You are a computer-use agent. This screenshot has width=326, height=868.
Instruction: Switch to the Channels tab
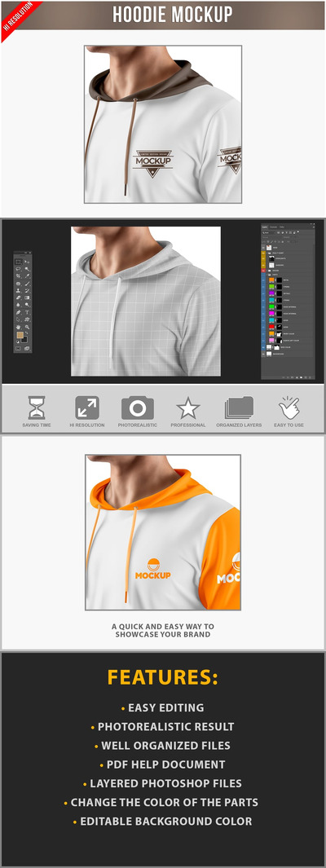[273, 227]
